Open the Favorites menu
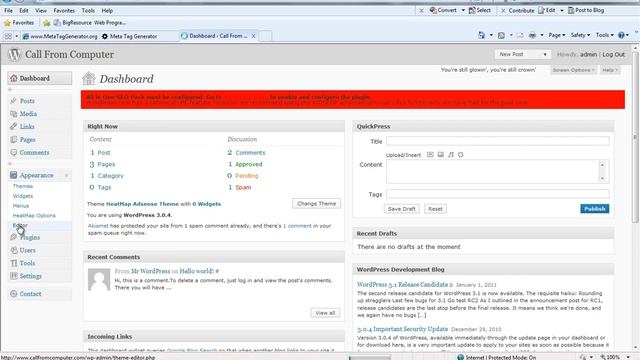The height and width of the screenshot is (360, 640). (64, 11)
